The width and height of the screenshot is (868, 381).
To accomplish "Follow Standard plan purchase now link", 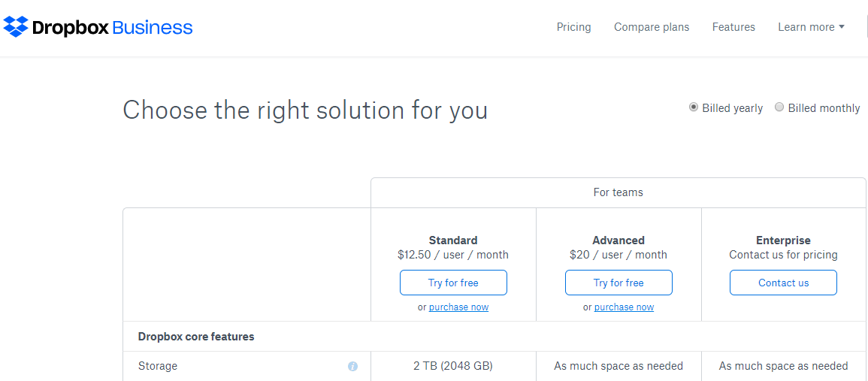I will tap(458, 307).
